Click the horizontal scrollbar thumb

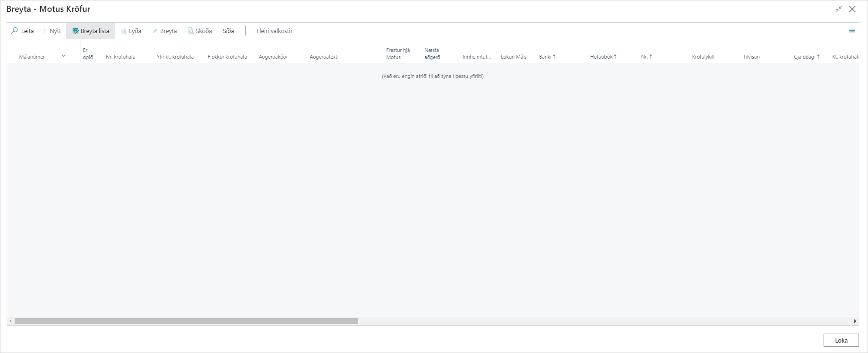click(186, 321)
